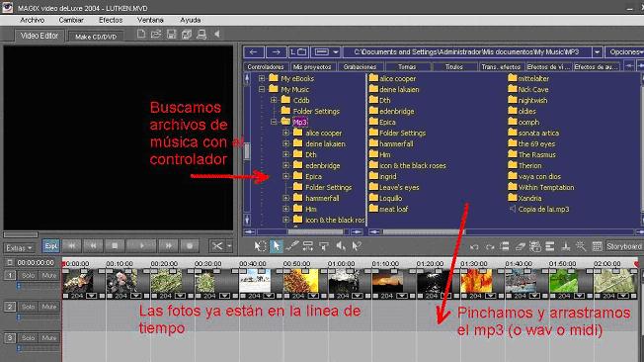Solo track 3
This screenshot has height=362, width=644.
[x=28, y=337]
